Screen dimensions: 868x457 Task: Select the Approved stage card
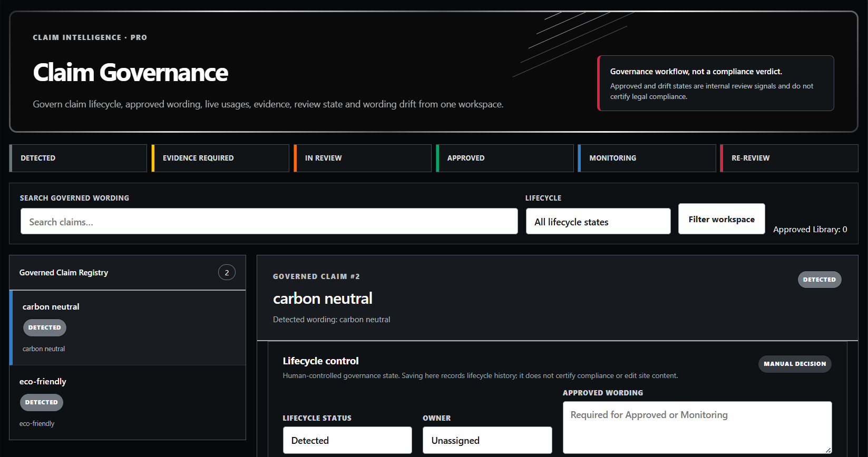(x=505, y=158)
